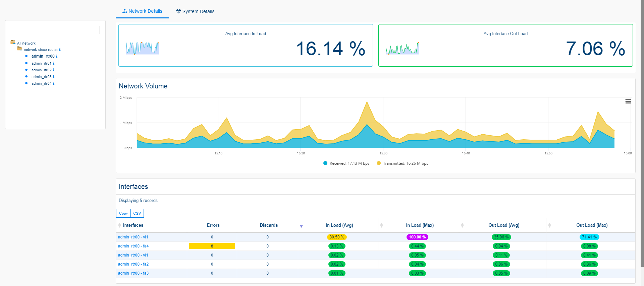Click info icon beside admin_rtr03

coord(54,77)
